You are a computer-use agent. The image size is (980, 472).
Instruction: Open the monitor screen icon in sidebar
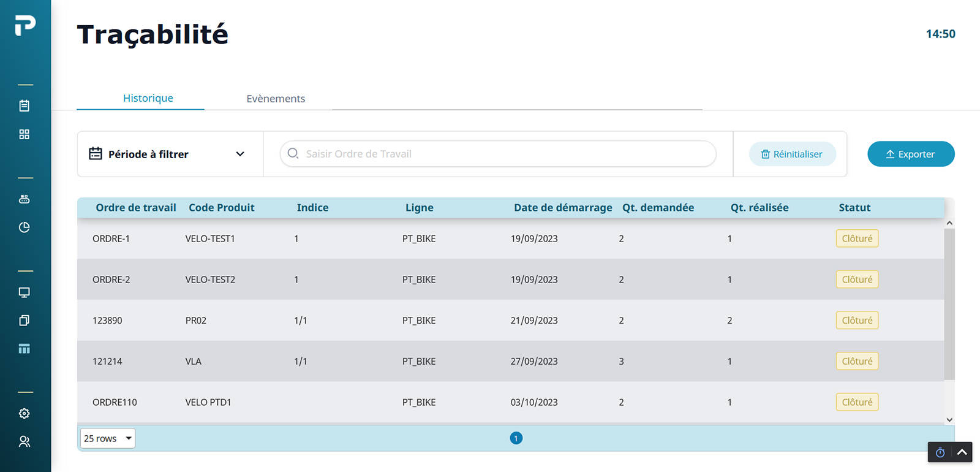[24, 292]
